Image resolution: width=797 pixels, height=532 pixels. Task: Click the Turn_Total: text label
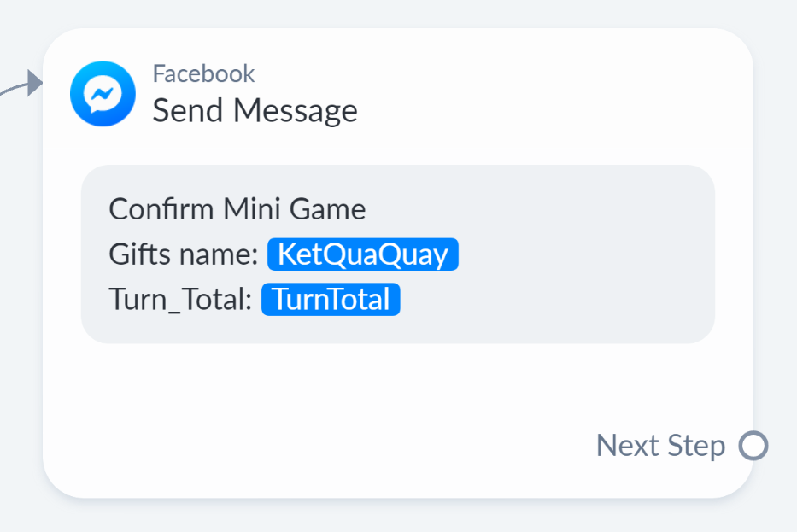pyautogui.click(x=179, y=300)
